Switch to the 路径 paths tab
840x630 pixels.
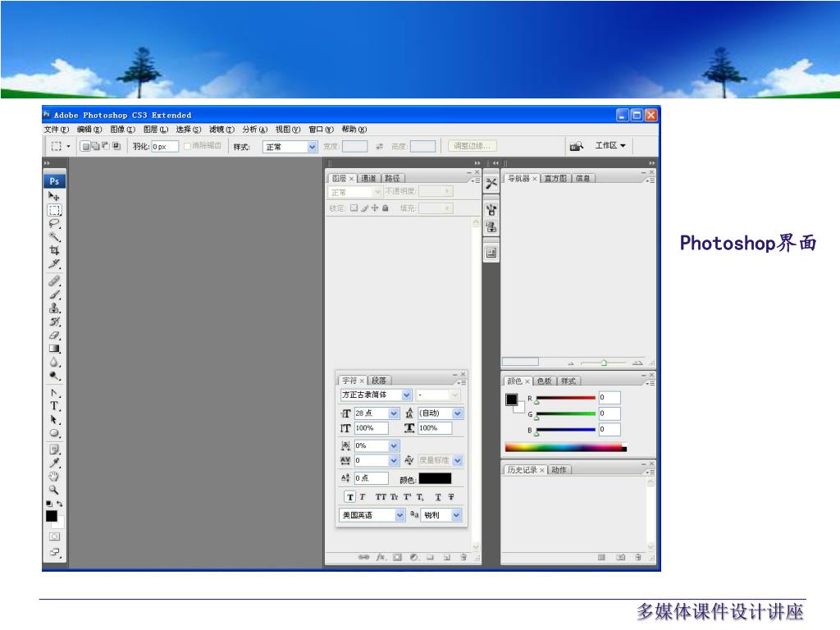point(392,178)
